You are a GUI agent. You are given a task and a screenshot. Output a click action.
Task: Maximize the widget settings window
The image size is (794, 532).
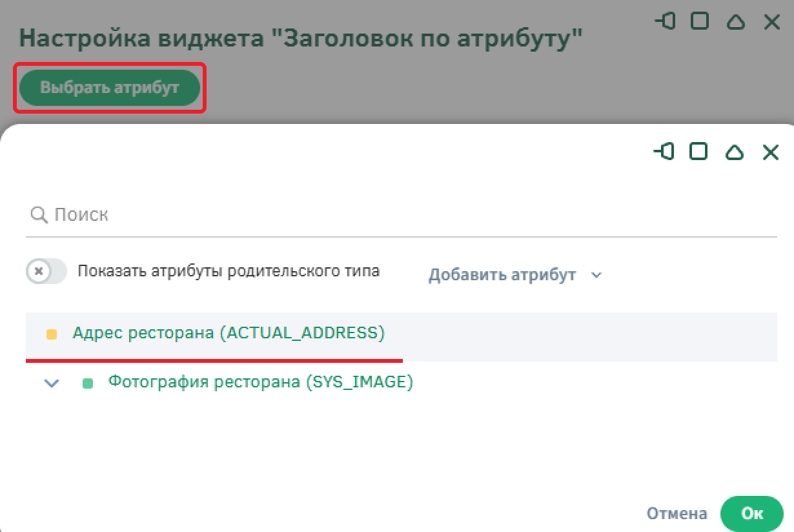pyautogui.click(x=699, y=22)
